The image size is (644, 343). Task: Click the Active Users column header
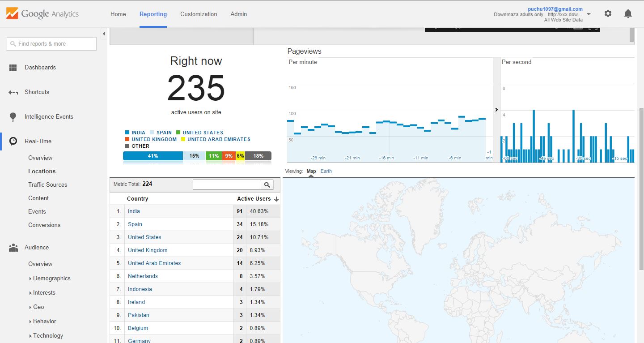click(254, 199)
